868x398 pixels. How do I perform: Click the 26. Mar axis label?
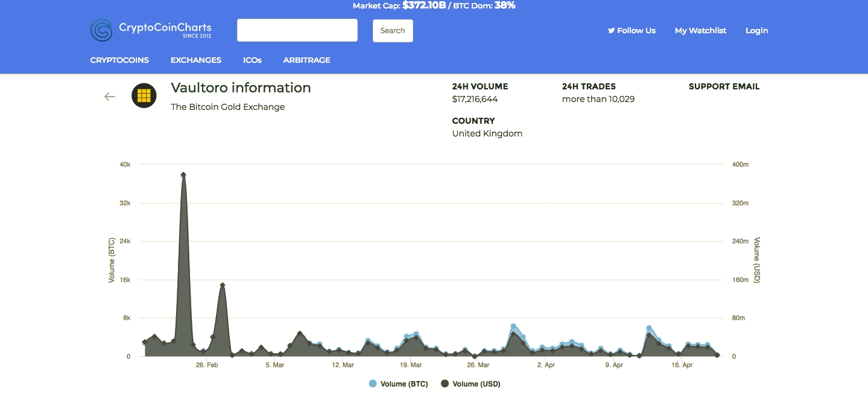click(x=478, y=365)
